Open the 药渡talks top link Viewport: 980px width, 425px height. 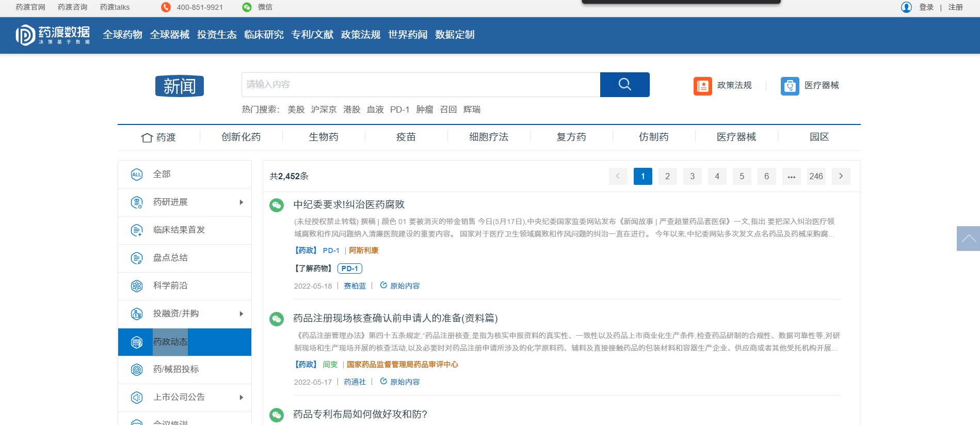(115, 7)
